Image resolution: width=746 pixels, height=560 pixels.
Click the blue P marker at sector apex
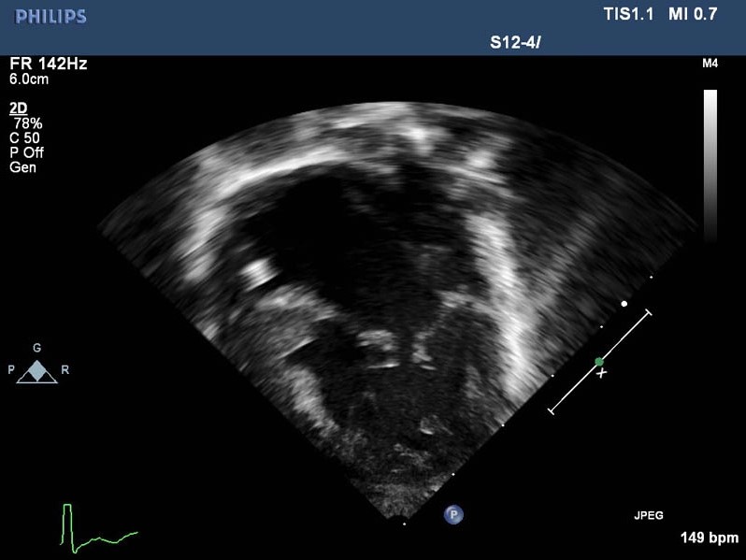click(454, 514)
